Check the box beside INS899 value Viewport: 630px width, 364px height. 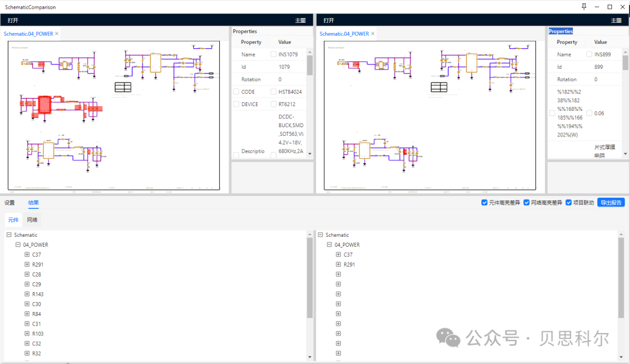coord(589,54)
